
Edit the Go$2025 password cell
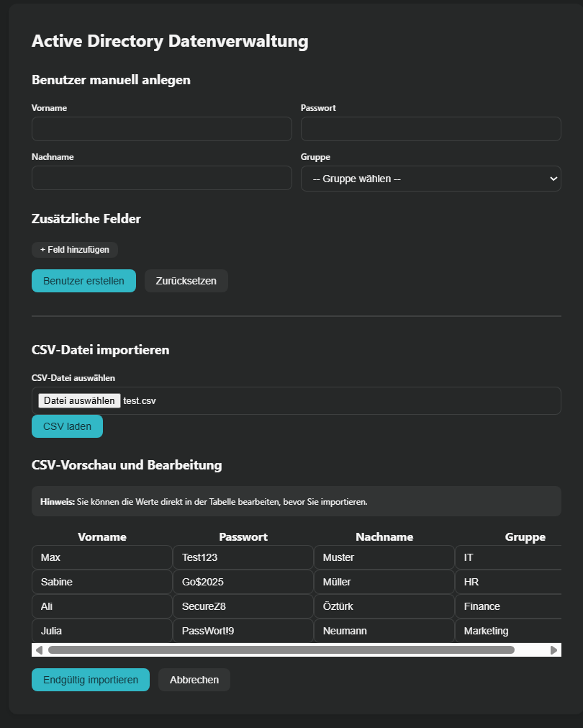243,582
